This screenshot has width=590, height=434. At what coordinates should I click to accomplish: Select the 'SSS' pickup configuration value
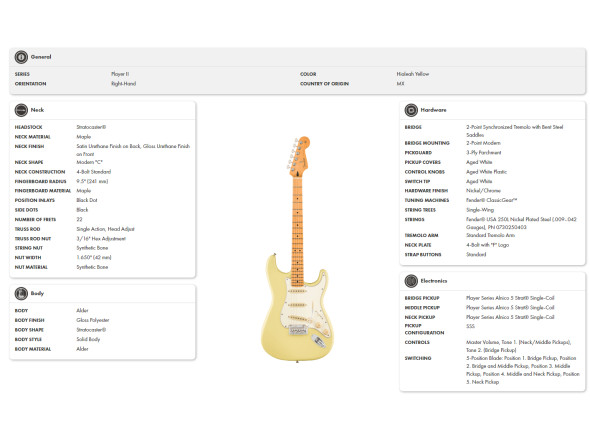click(x=471, y=326)
